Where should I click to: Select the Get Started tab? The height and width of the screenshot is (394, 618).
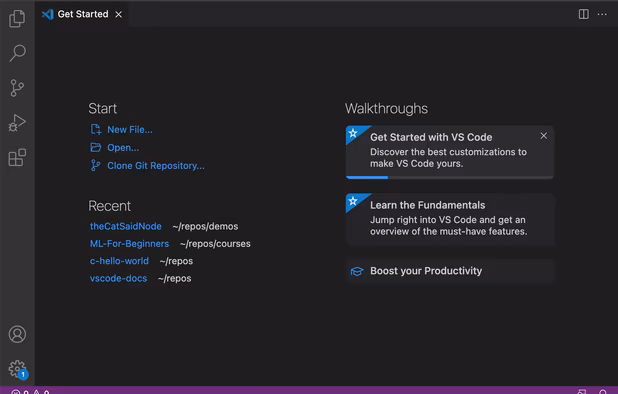click(x=82, y=14)
